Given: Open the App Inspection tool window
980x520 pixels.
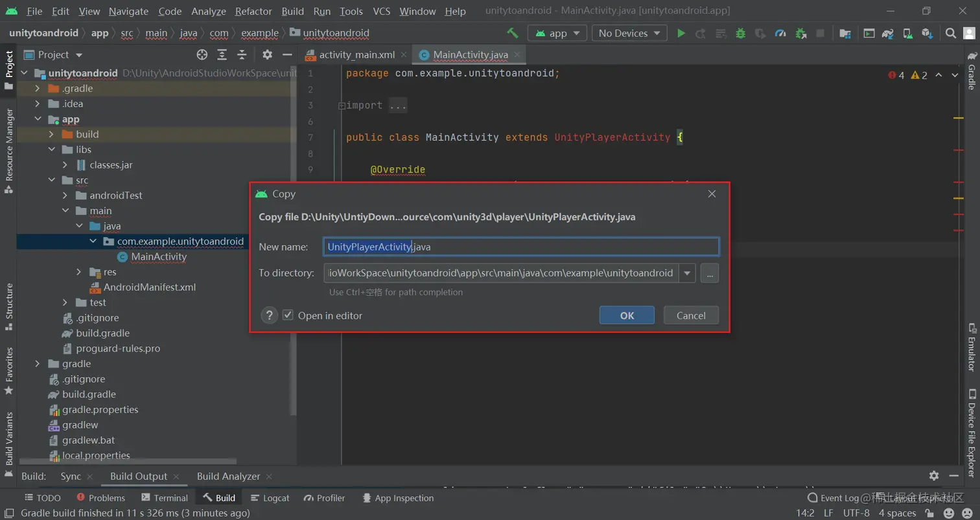Looking at the screenshot, I should (x=397, y=498).
